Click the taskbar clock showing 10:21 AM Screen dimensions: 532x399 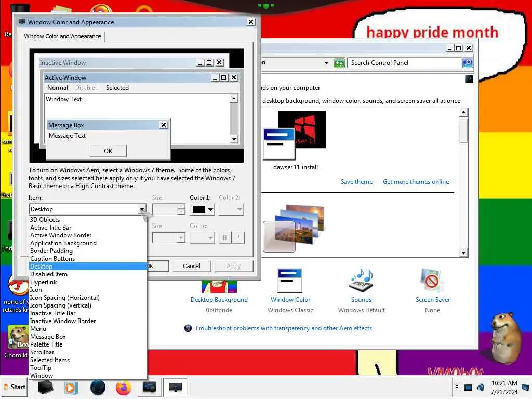click(x=504, y=387)
